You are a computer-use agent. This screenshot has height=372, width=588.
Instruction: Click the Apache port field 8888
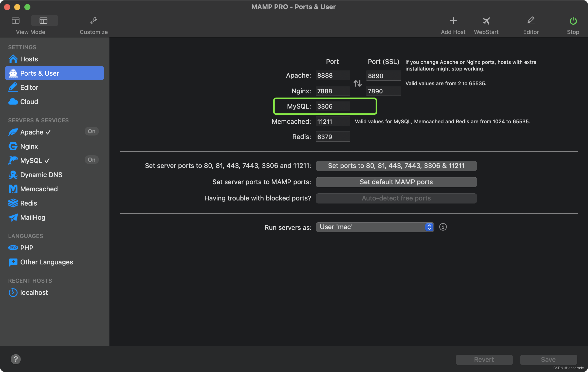tap(333, 75)
